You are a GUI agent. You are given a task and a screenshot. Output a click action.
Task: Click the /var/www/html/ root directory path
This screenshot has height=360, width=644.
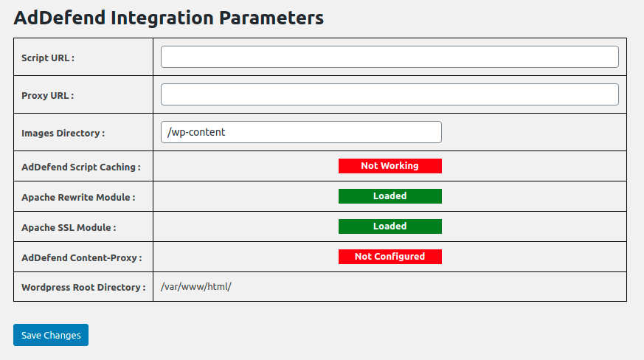click(196, 287)
